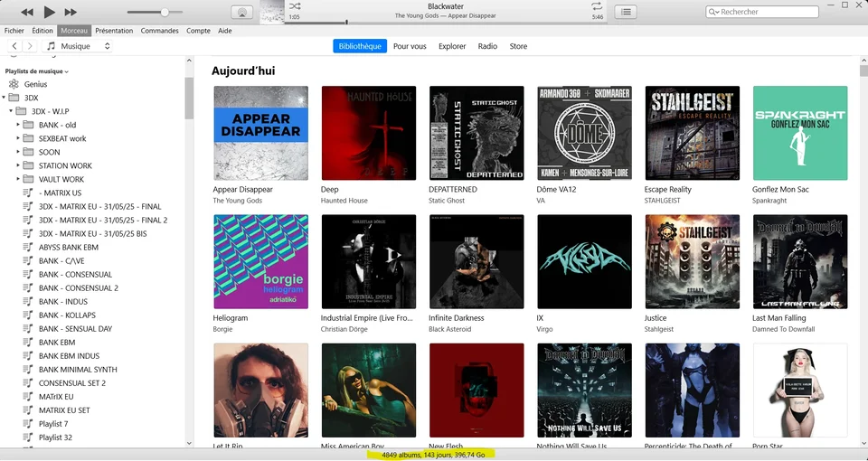Viewport: 868px width, 461px height.
Task: Open the Appear Disappear album cover
Action: (260, 133)
